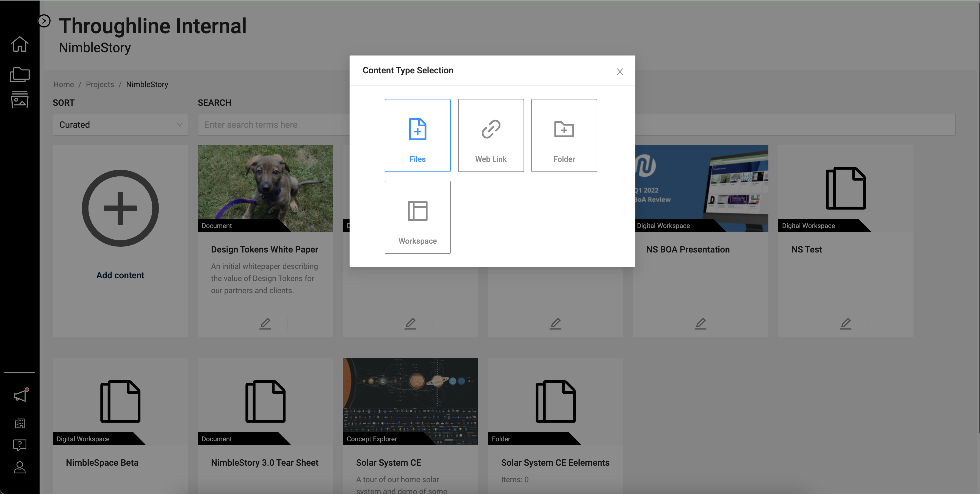Open the Solar System CE thumbnail
The image size is (980, 494).
[410, 401]
